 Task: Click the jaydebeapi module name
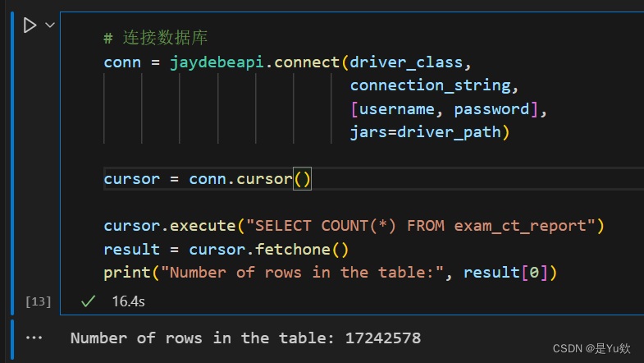click(x=217, y=62)
